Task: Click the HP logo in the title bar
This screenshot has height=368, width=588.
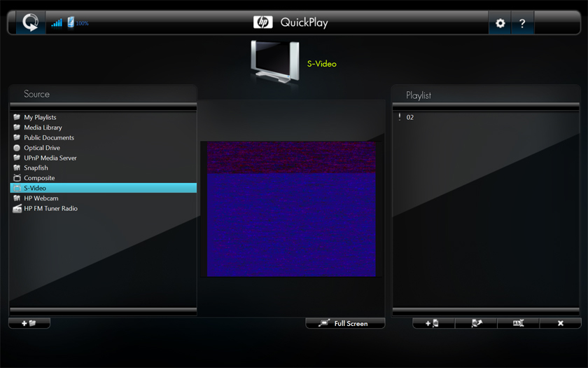Action: coord(263,22)
